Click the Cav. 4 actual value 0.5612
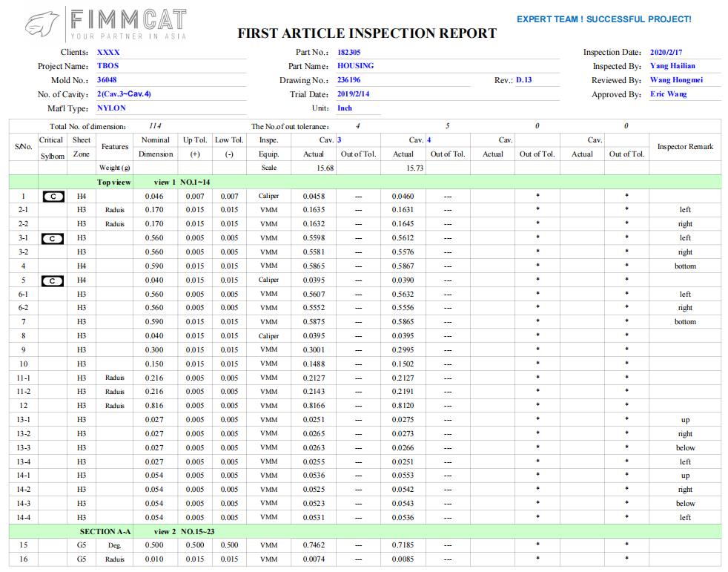This screenshot has height=572, width=728. [x=403, y=237]
